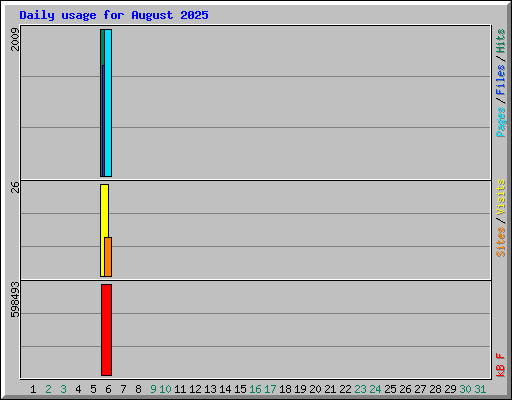512x400 pixels.
Task: Click the orange Sites bar for day 6
Action: (108, 257)
